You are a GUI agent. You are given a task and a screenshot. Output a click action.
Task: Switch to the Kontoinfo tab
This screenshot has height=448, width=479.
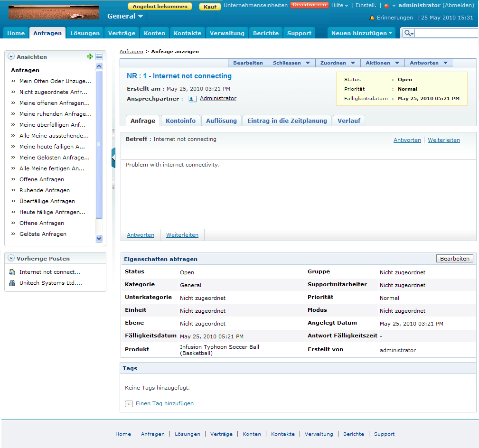pos(180,121)
